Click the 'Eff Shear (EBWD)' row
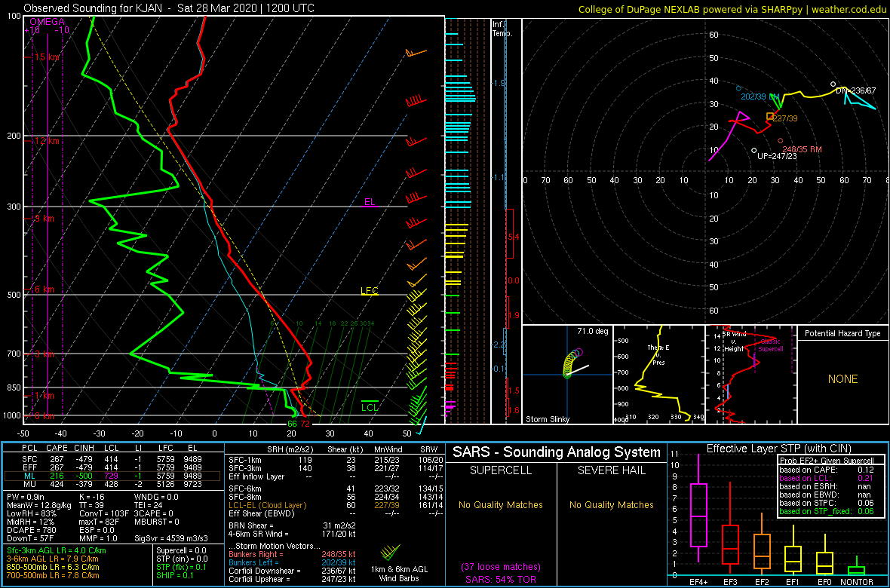This screenshot has height=588, width=890. tap(335, 513)
